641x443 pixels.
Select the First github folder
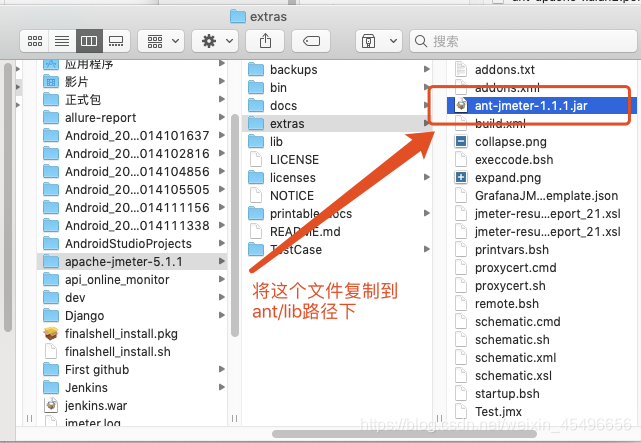[132, 369]
